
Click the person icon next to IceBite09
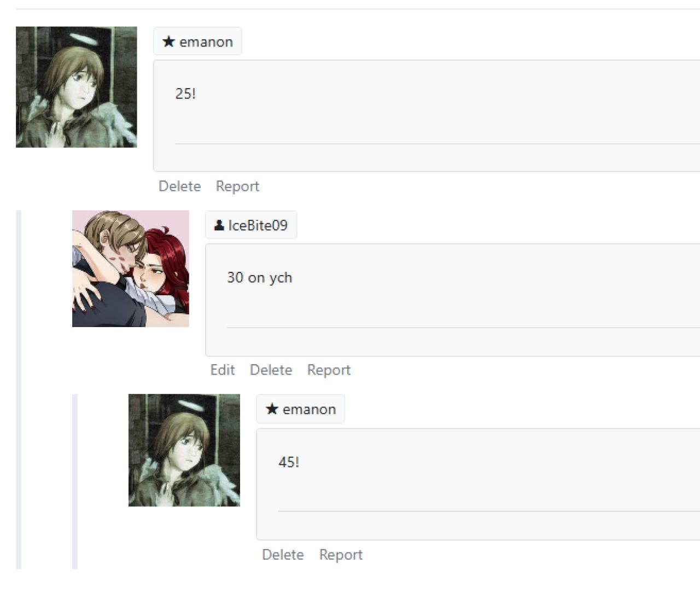click(x=219, y=225)
